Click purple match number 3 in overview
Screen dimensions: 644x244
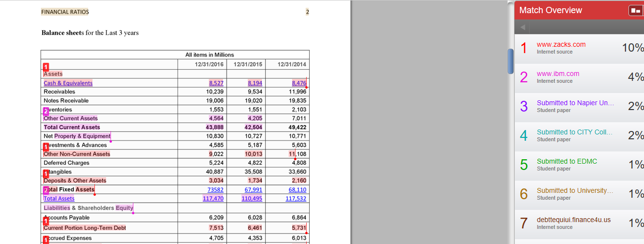coord(524,106)
